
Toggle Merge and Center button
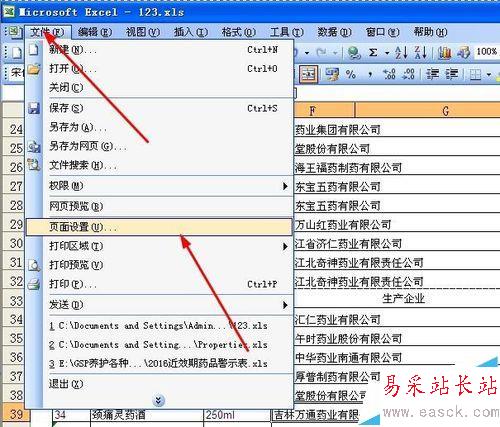point(309,74)
